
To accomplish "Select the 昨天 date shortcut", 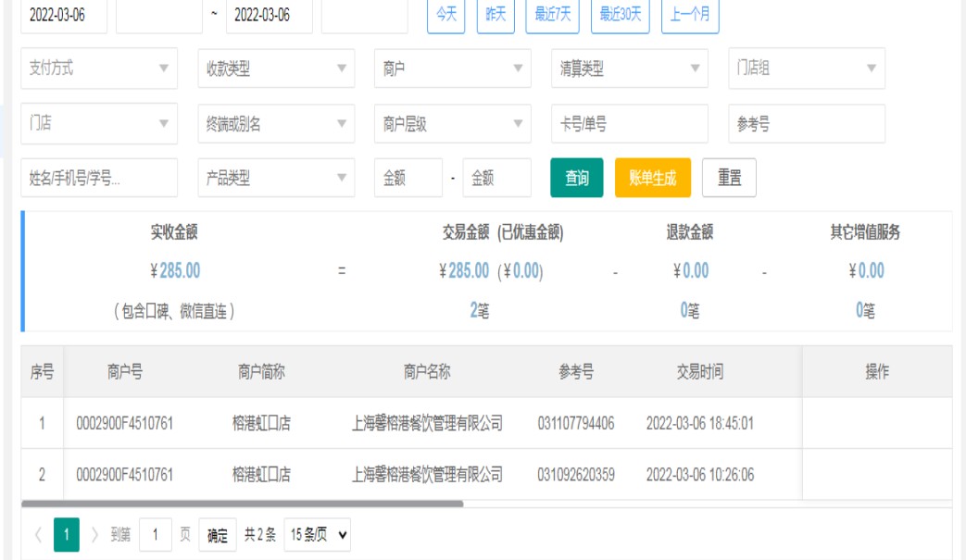I will coord(496,15).
